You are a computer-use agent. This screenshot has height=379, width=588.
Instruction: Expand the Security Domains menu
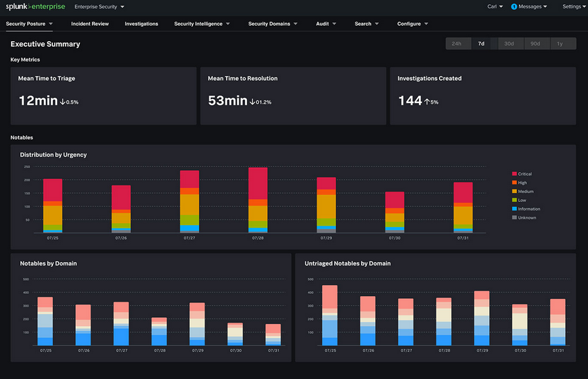(x=273, y=24)
